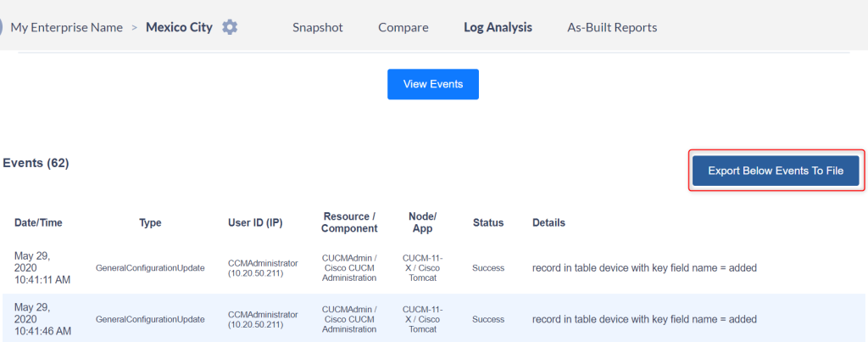Navigate to My Enterprise Name breadcrumb
868x342 pixels.
click(x=66, y=27)
